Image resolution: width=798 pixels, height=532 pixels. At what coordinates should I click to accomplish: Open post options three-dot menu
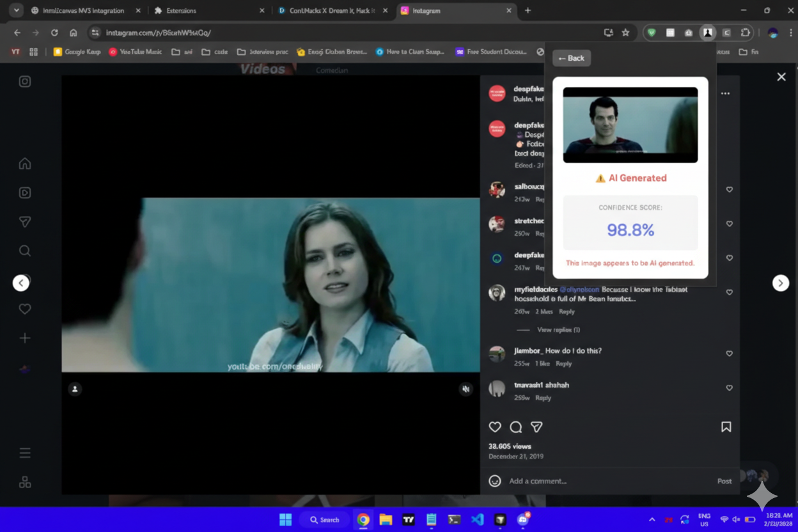pyautogui.click(x=725, y=93)
